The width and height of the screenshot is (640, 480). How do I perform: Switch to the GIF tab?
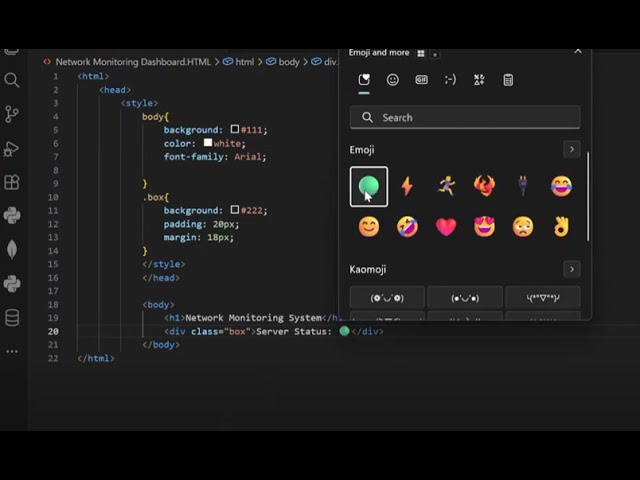(421, 80)
